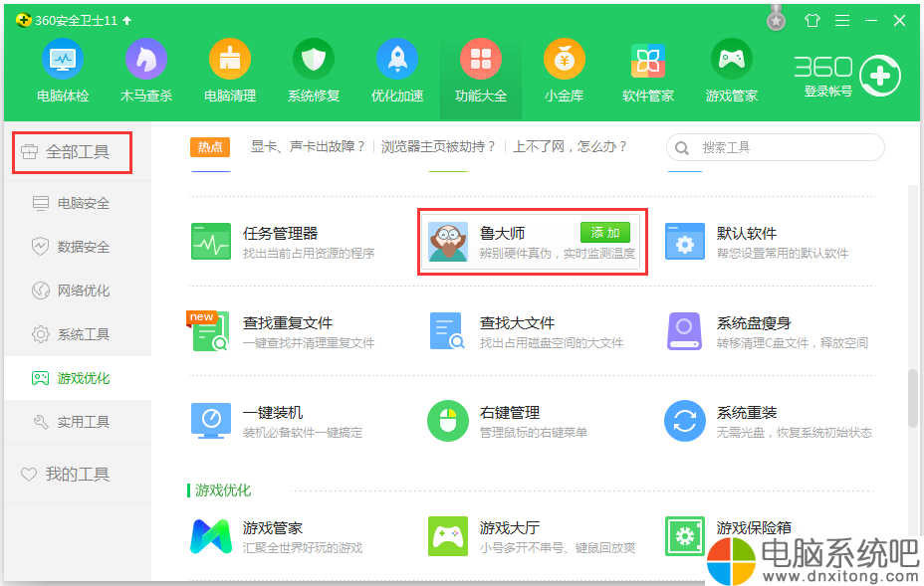Viewport: 924px width, 586px height.
Task: Click the medal badge icon in title bar
Action: 776,19
